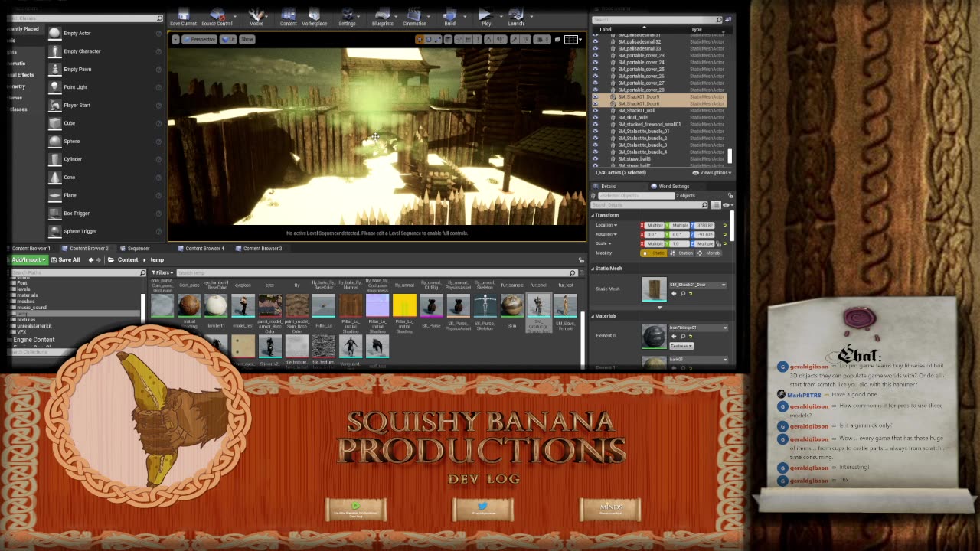
Task: Click the translate gizmo mode icon in viewport
Action: tap(420, 39)
